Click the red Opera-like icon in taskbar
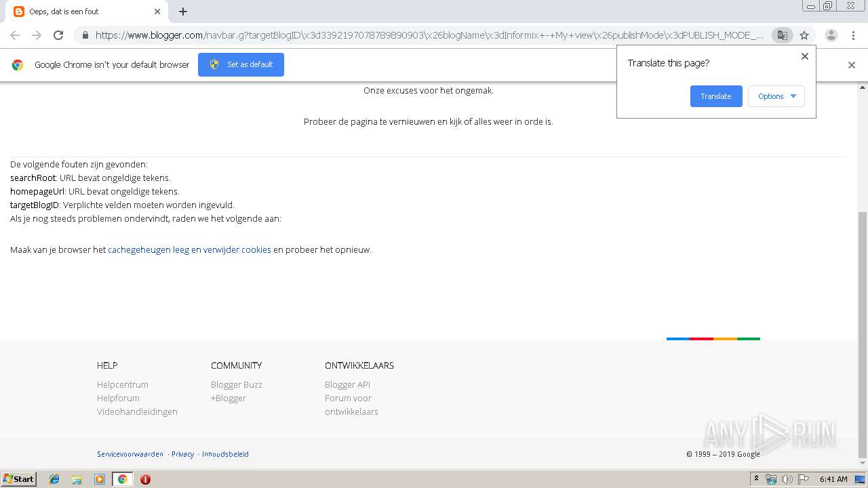 145,479
